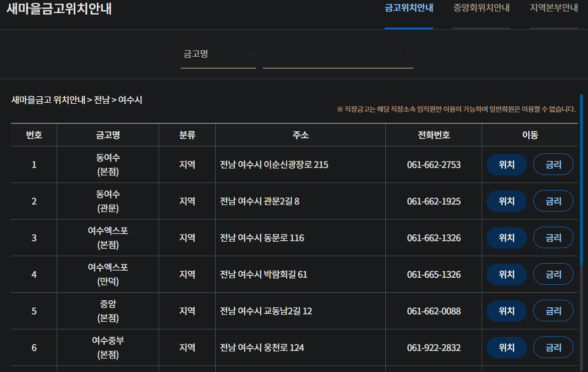Click the 동여수 (본점) name cell
Image resolution: width=588 pixels, height=372 pixels.
click(108, 164)
